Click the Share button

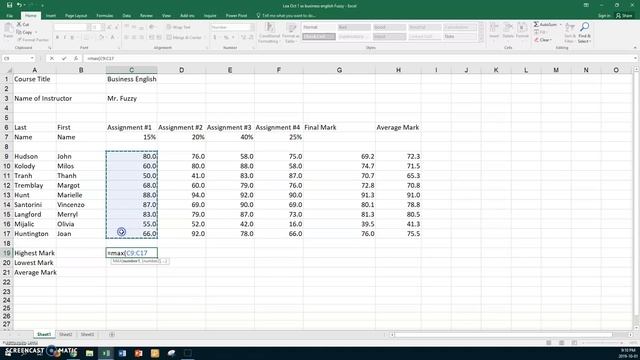(624, 16)
